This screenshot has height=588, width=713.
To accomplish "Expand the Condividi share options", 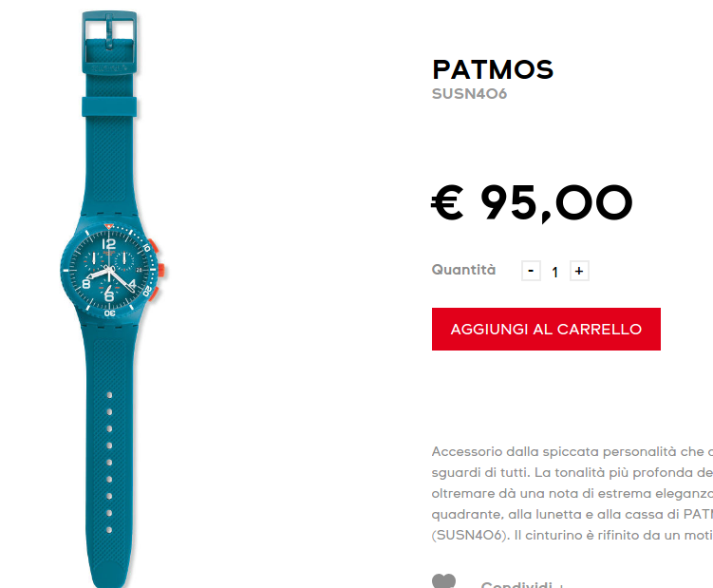I will pyautogui.click(x=522, y=583).
